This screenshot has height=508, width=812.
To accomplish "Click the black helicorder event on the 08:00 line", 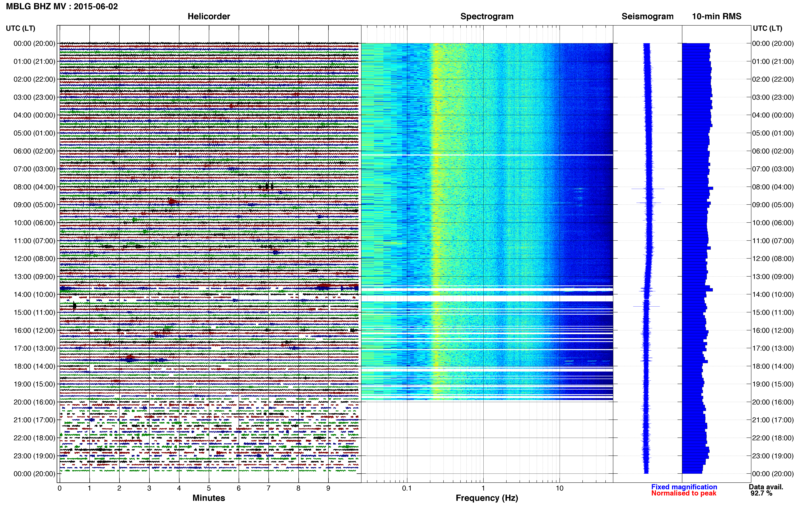I will [x=269, y=186].
